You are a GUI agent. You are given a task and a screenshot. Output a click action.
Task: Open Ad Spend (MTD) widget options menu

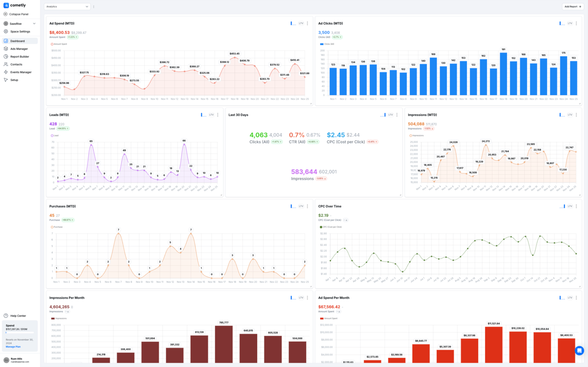click(308, 23)
